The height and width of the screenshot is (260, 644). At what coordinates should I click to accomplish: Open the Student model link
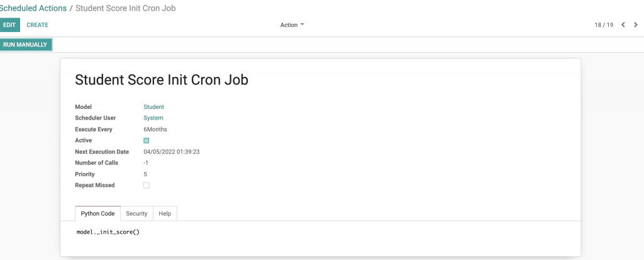click(x=153, y=107)
